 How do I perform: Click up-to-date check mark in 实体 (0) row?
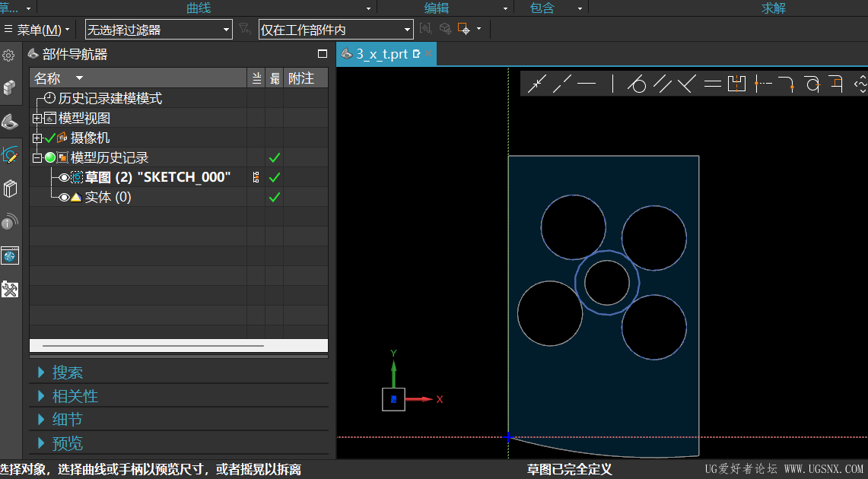pos(274,198)
